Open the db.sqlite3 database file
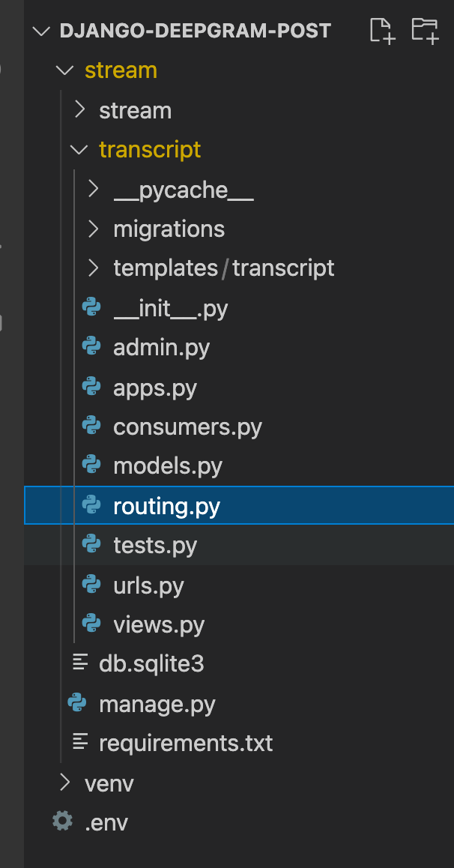Viewport: 454px width, 868px height. [x=151, y=663]
